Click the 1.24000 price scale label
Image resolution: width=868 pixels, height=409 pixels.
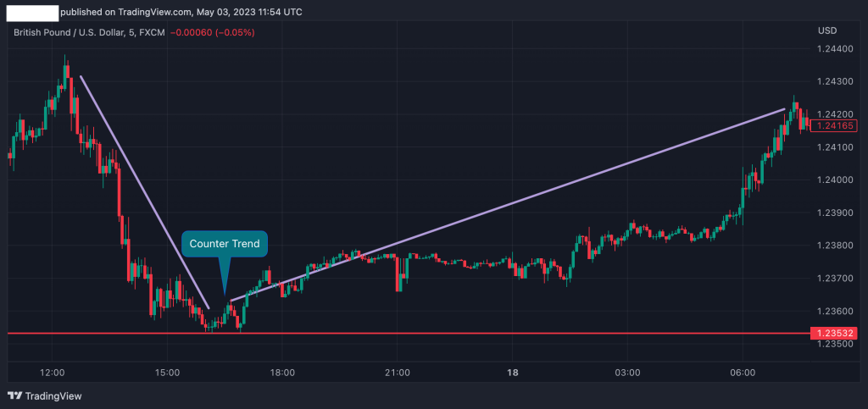pyautogui.click(x=833, y=180)
